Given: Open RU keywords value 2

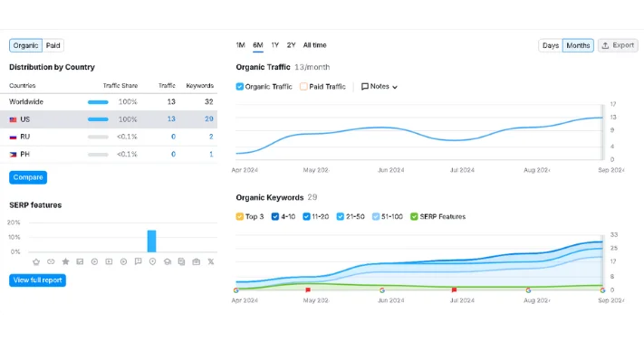Looking at the screenshot, I should (211, 137).
